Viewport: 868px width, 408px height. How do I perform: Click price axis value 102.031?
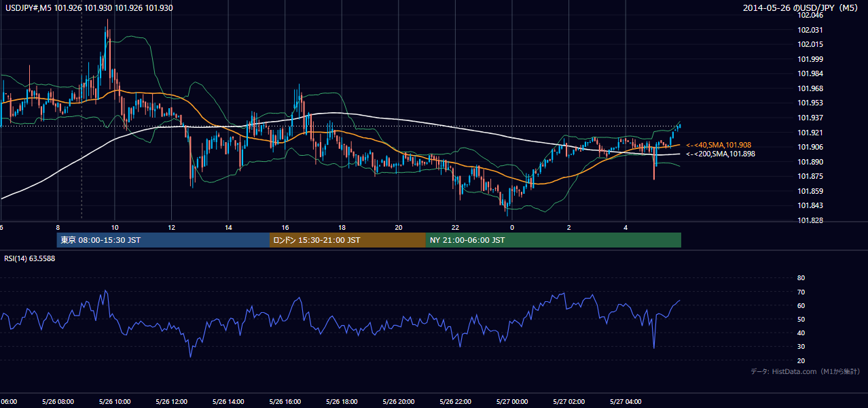(810, 30)
